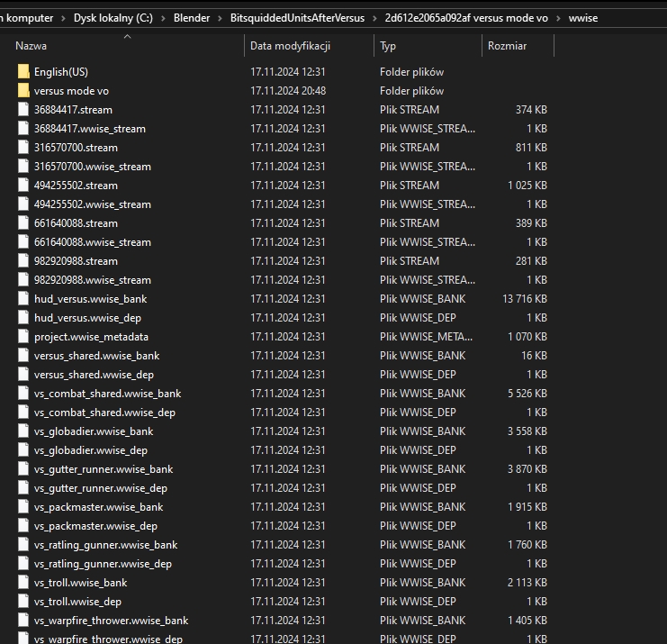Click the 5 526 KB size value
Viewport: 667px width, 644px height.
point(527,394)
